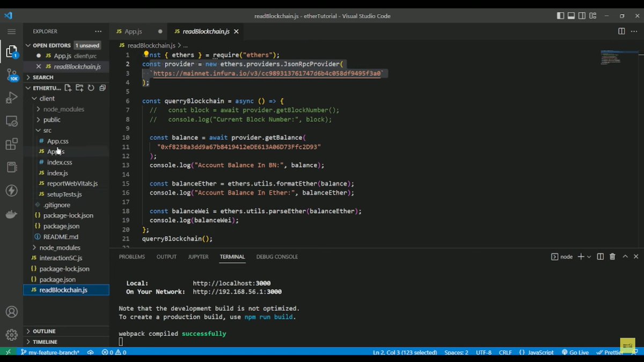This screenshot has width=644, height=362.
Task: Open the Explorer view in activity bar
Action: pyautogui.click(x=11, y=52)
